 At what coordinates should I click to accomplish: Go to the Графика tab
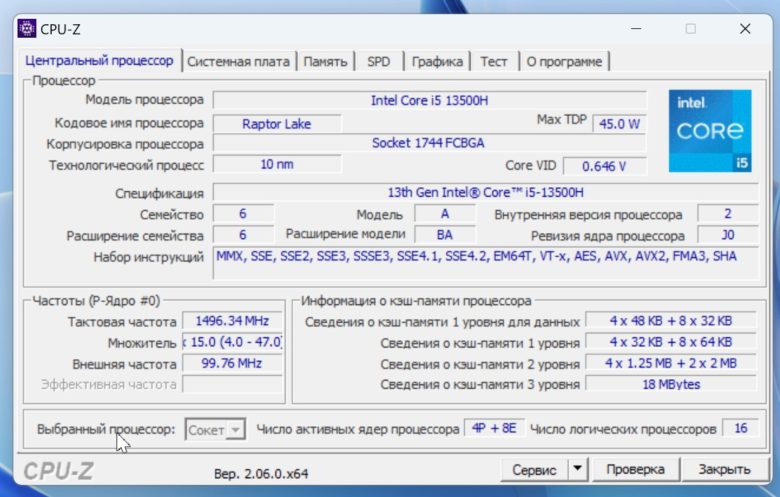click(x=437, y=62)
